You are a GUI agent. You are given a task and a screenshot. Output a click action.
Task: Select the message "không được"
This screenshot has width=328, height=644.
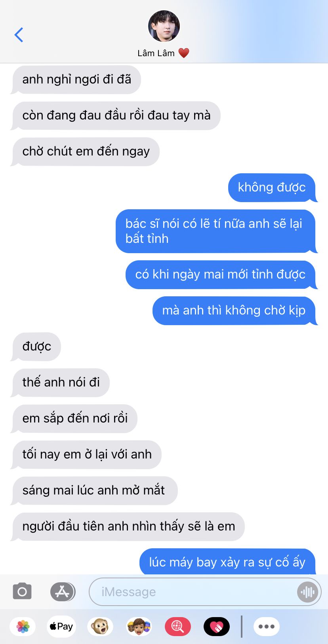(x=272, y=188)
